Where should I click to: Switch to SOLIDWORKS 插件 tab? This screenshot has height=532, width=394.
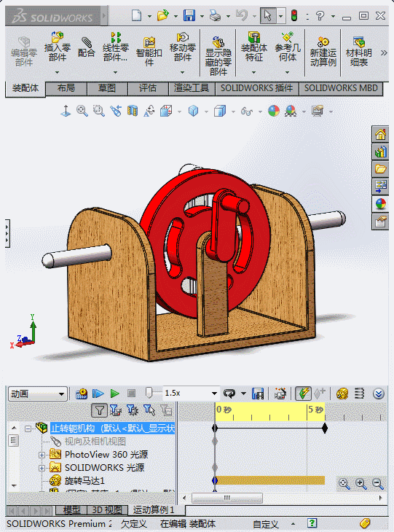[x=256, y=88]
